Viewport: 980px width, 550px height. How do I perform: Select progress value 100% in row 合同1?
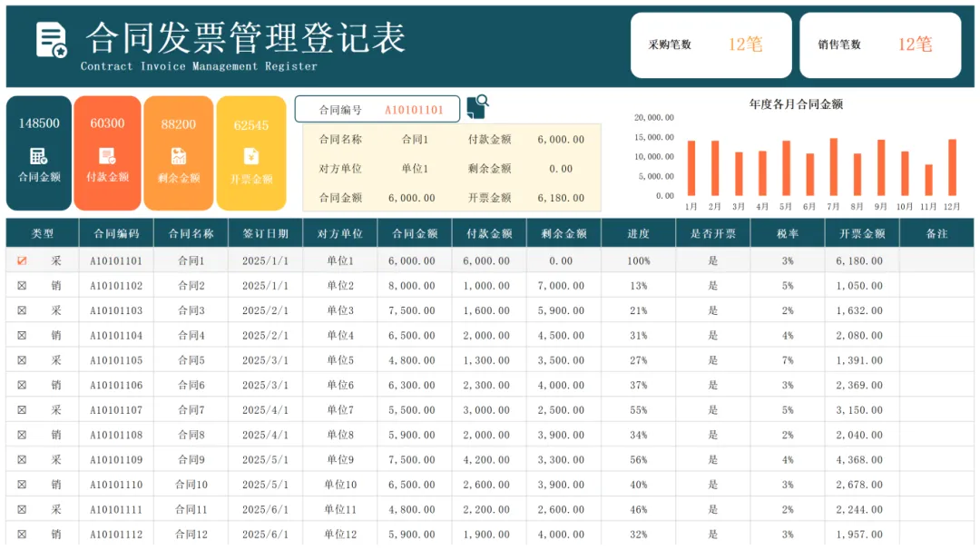click(x=638, y=260)
